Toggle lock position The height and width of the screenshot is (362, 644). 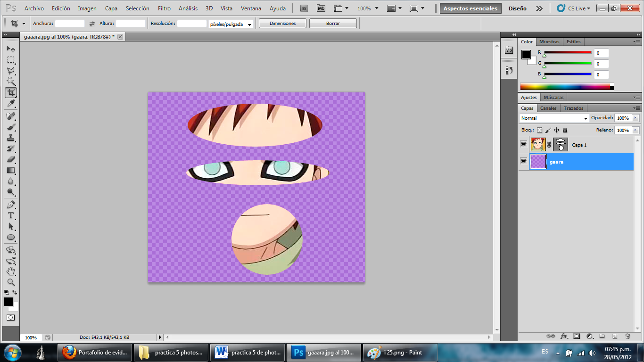[x=556, y=130]
